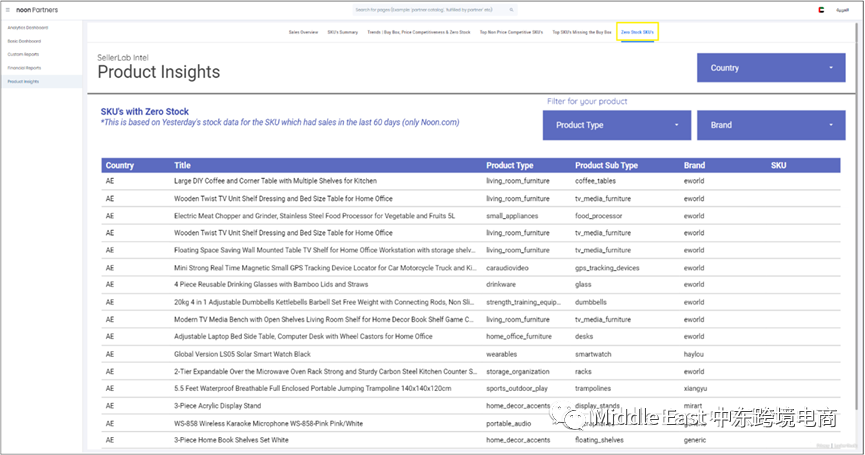
Task: Open Top SKU's Missing the Buy Box tab
Action: tap(582, 32)
